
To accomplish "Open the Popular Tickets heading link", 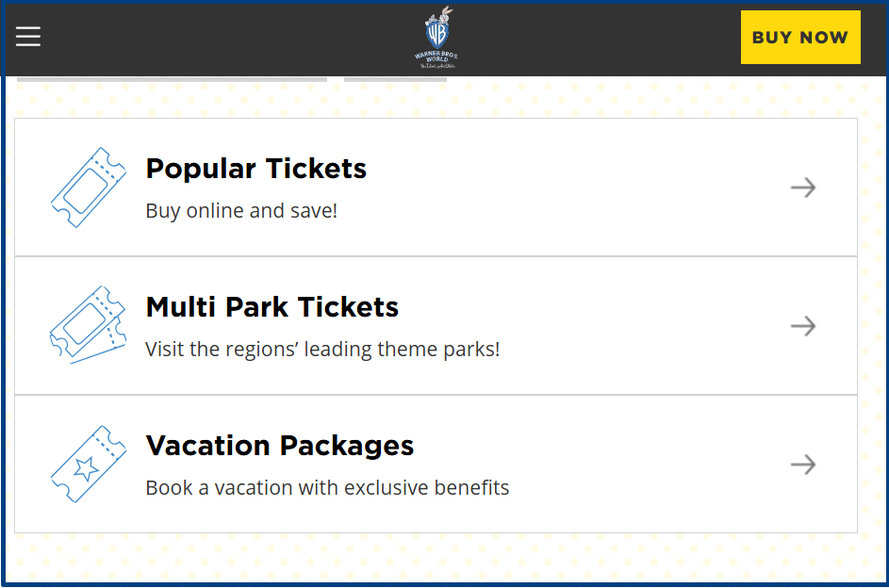I will (x=255, y=168).
